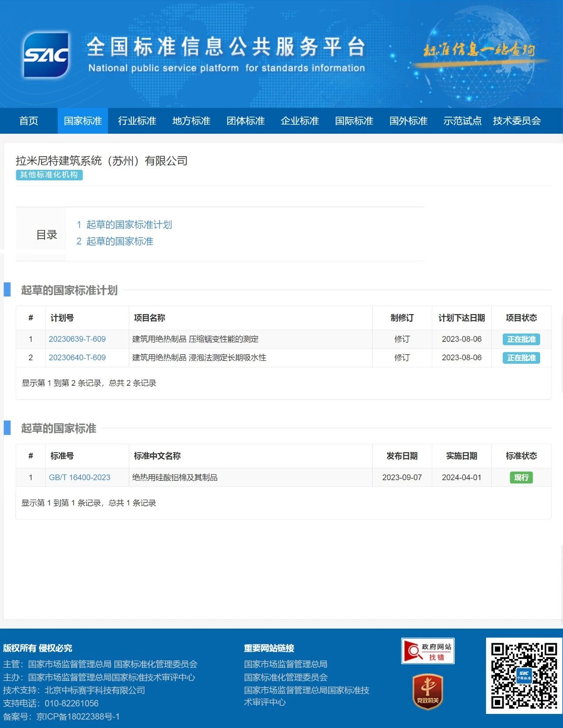Click the 发布日期 column header
Image resolution: width=563 pixels, height=728 pixels.
402,456
